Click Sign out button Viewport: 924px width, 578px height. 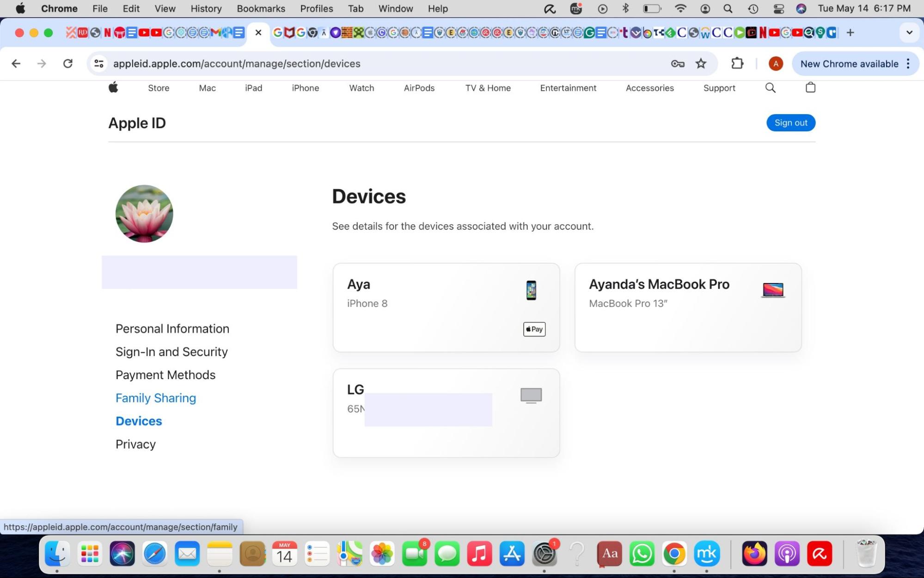790,123
